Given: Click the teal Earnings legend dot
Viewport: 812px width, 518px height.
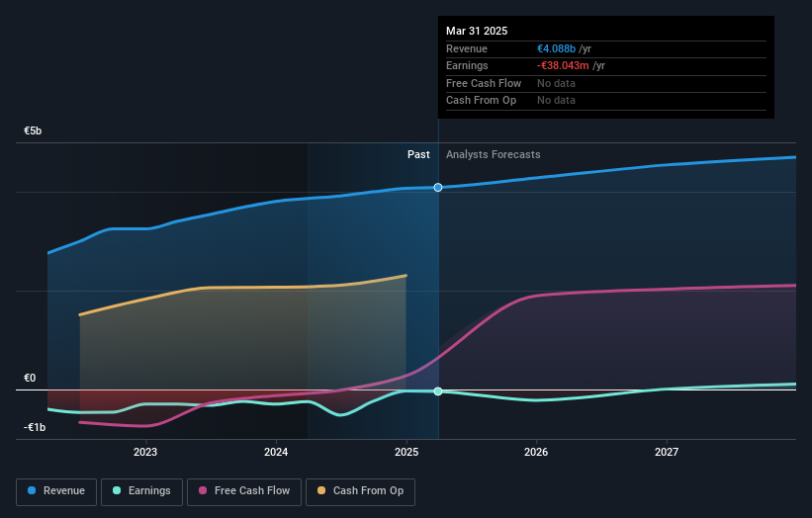Looking at the screenshot, I should pyautogui.click(x=117, y=490).
